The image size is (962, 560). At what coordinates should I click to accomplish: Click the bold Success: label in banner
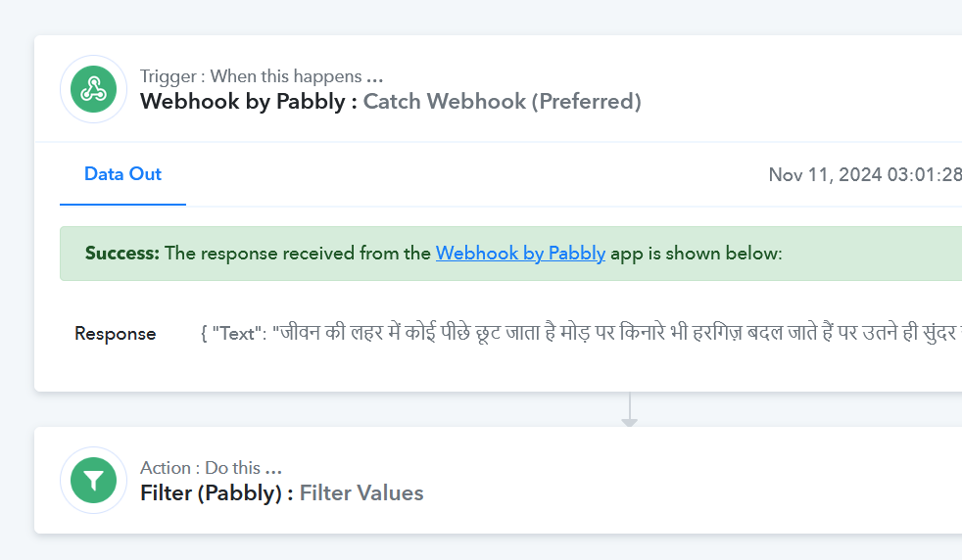click(122, 254)
